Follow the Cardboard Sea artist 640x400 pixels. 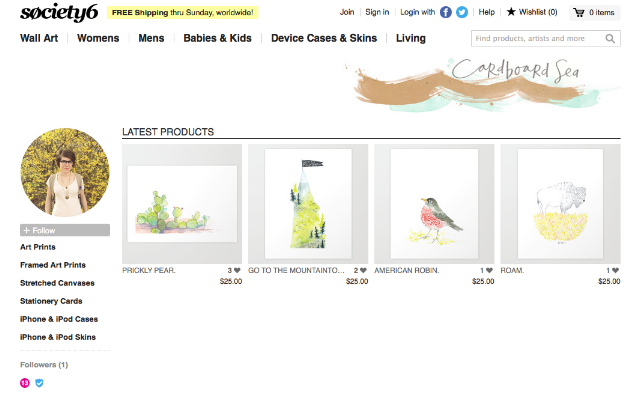point(65,230)
